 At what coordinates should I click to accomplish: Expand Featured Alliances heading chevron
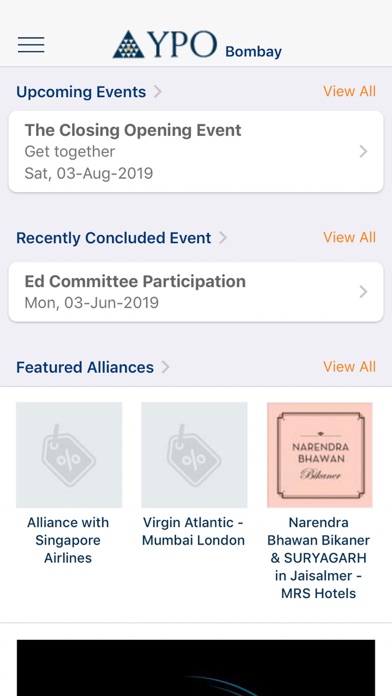point(165,367)
